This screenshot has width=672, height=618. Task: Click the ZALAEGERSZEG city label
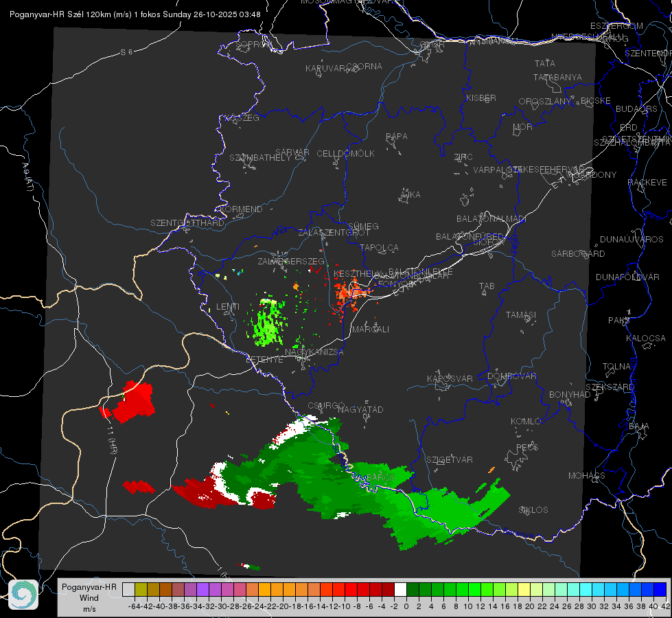(291, 261)
